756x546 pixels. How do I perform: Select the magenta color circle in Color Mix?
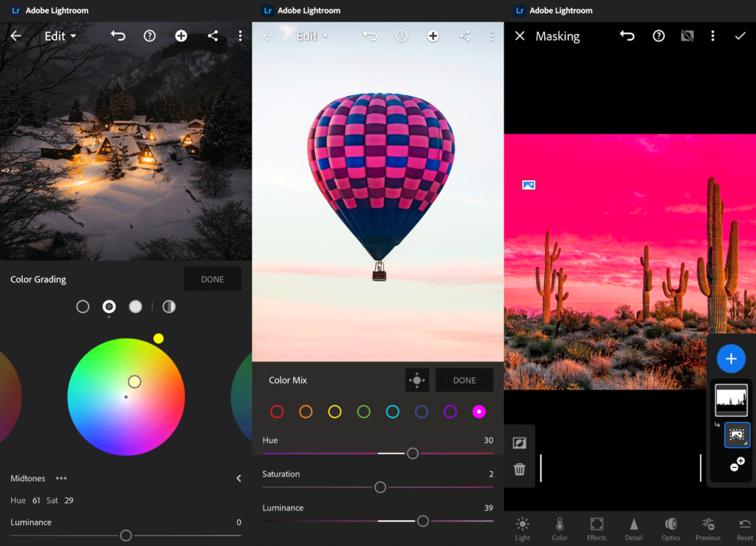coord(478,412)
